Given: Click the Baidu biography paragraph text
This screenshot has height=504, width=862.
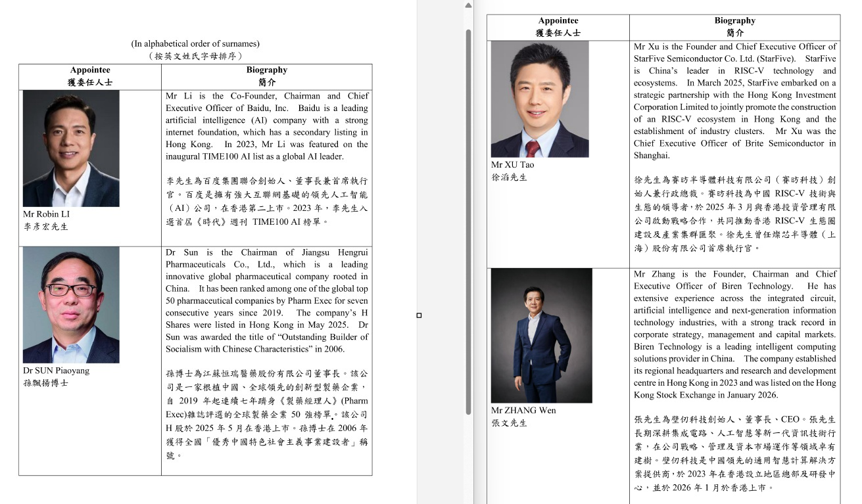Looking at the screenshot, I should 267,125.
